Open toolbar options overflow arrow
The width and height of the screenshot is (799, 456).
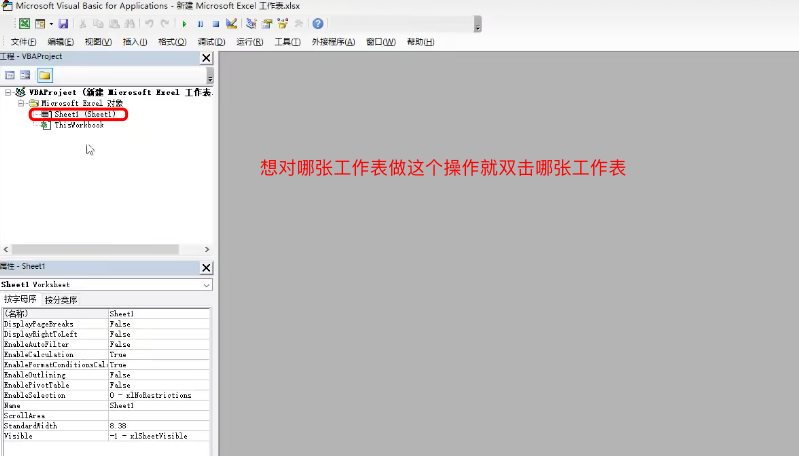(x=477, y=24)
